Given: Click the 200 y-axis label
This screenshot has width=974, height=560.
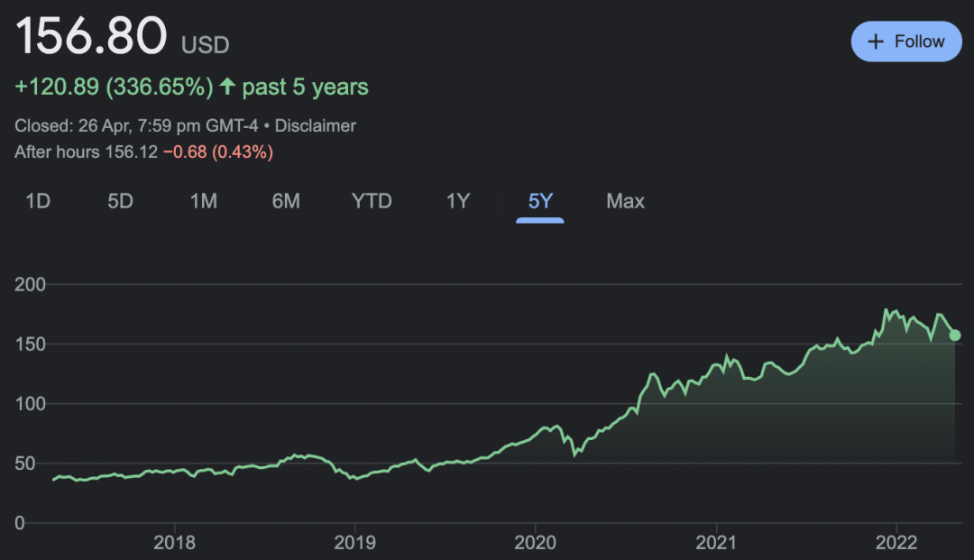Looking at the screenshot, I should 30,285.
